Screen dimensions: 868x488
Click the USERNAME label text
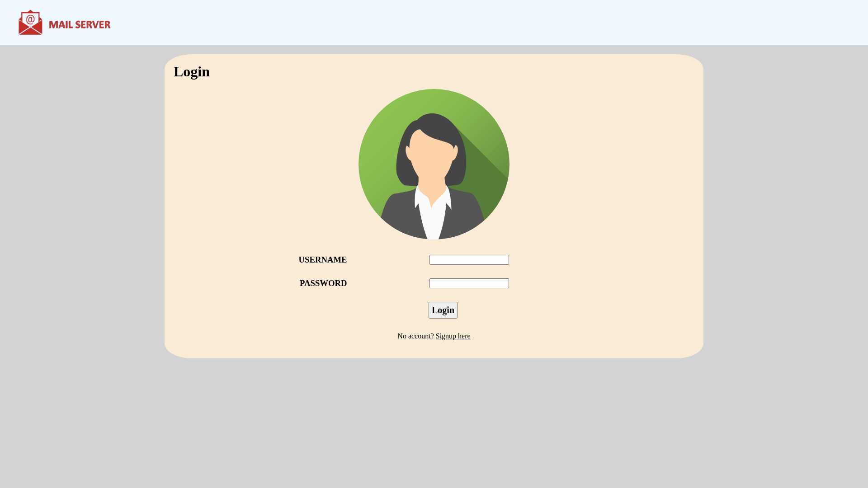tap(322, 259)
